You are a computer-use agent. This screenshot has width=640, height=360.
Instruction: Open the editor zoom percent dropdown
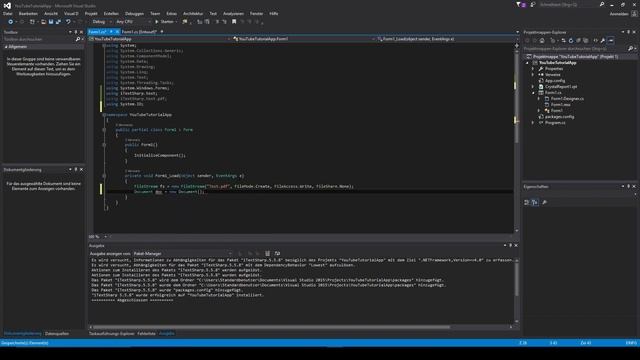(98, 236)
